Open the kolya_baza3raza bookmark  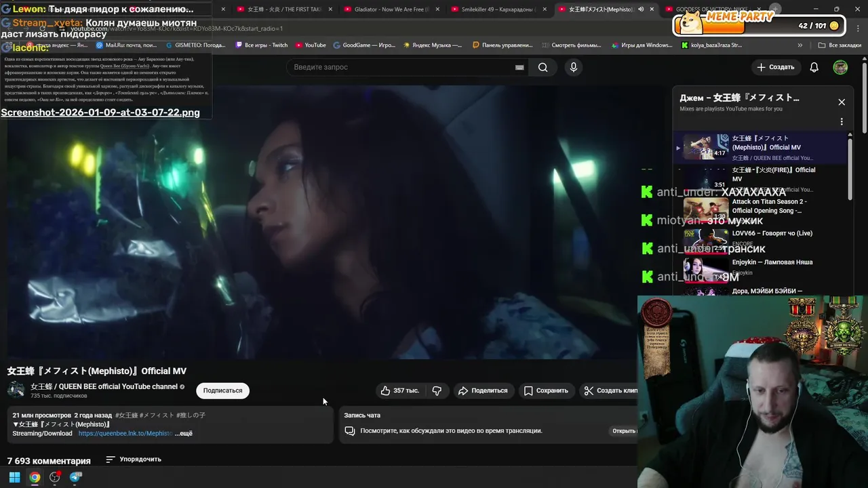point(711,45)
